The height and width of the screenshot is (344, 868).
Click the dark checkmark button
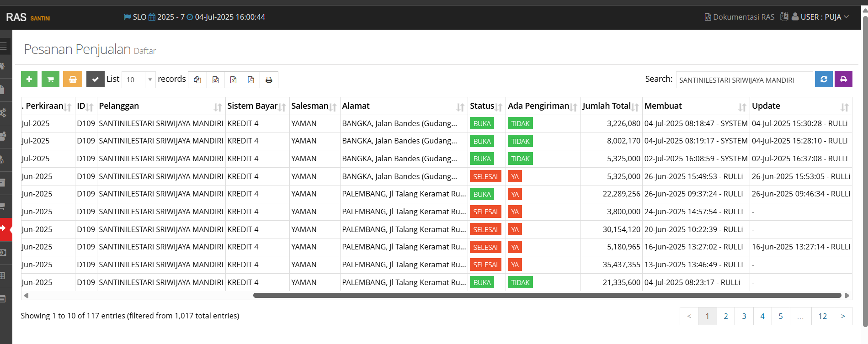(x=95, y=79)
